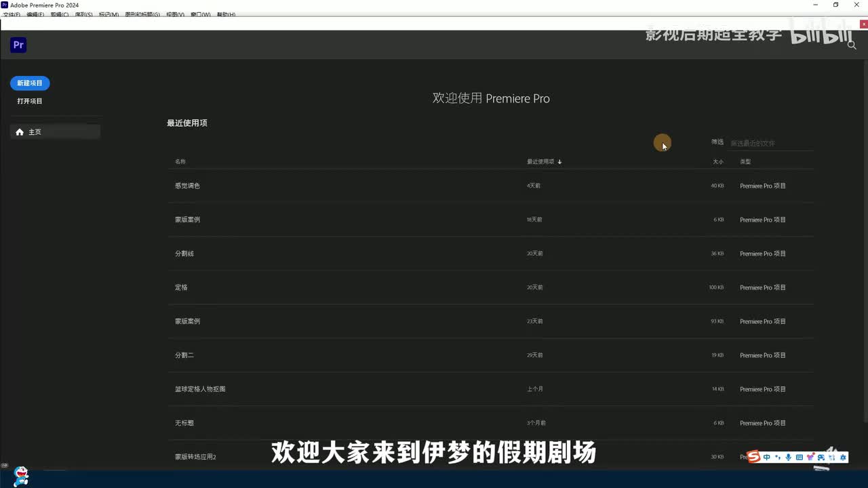Click Premiere Pro 项目 type in 定格 row
868x488 pixels.
pyautogui.click(x=763, y=287)
